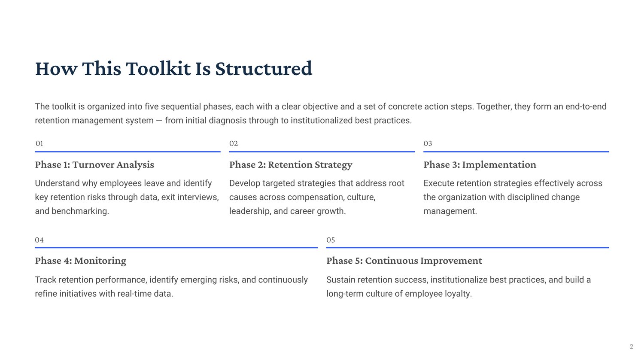Select the intro paragraph about five sequential phases
644x362 pixels.
[321, 113]
